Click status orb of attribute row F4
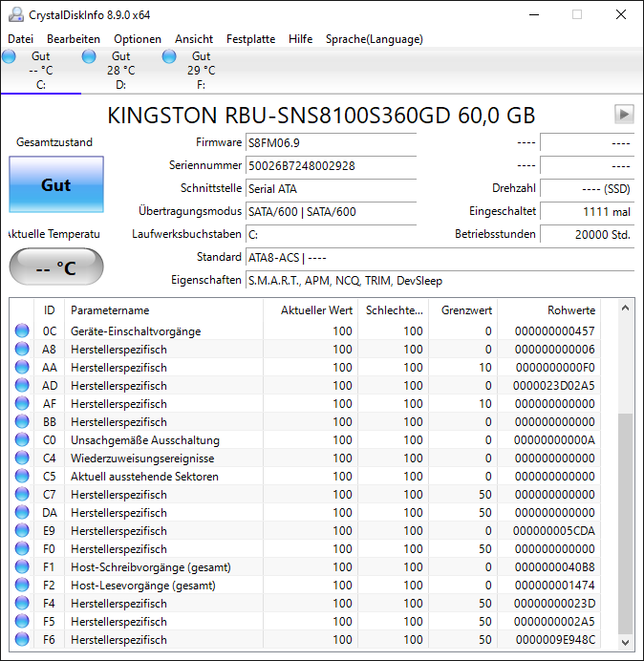The height and width of the screenshot is (661, 644). [x=22, y=603]
